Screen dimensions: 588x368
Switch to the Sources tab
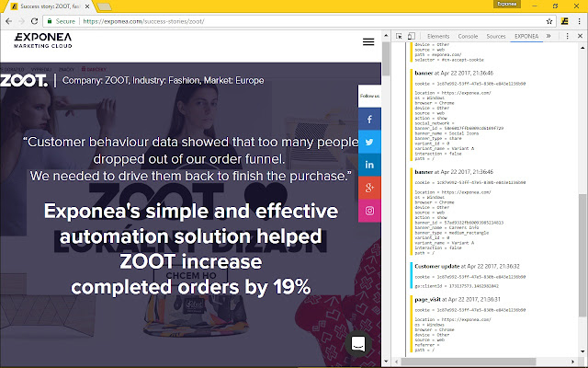[x=496, y=36]
